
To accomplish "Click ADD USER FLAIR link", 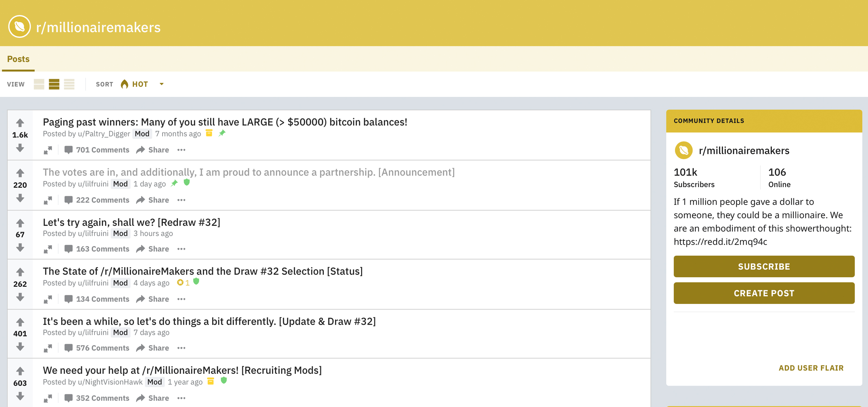I will point(809,368).
